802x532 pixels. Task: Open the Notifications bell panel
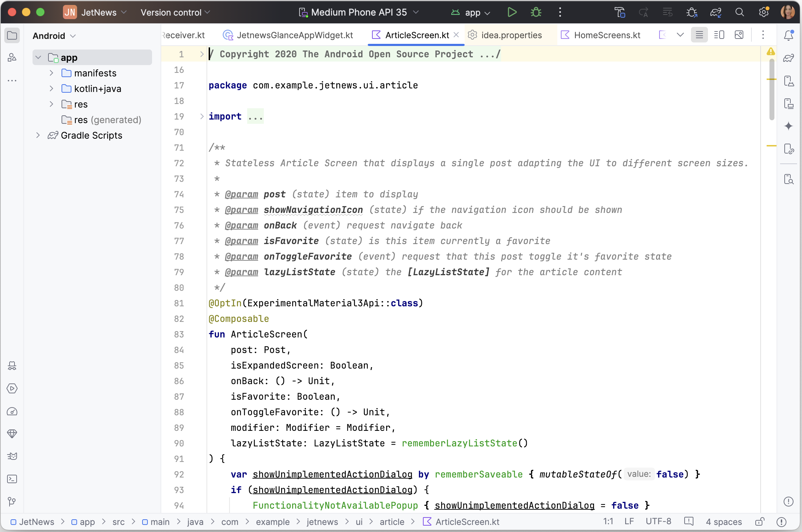pos(789,35)
